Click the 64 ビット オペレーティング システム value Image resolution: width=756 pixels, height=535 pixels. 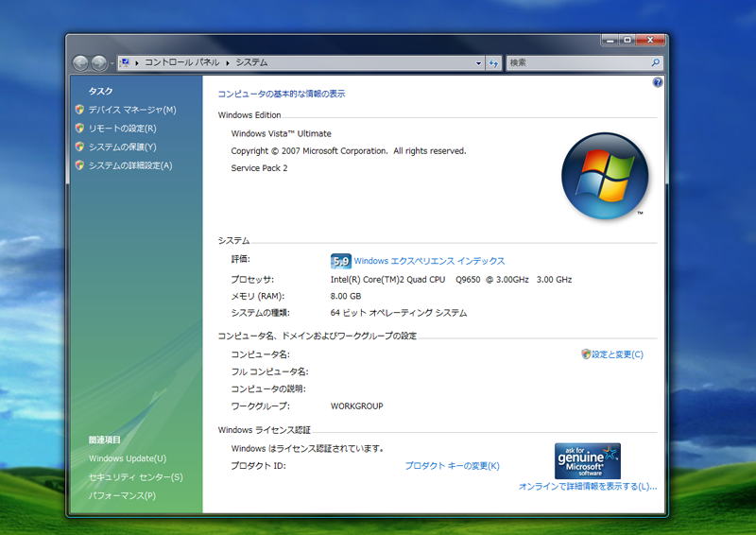click(x=399, y=313)
